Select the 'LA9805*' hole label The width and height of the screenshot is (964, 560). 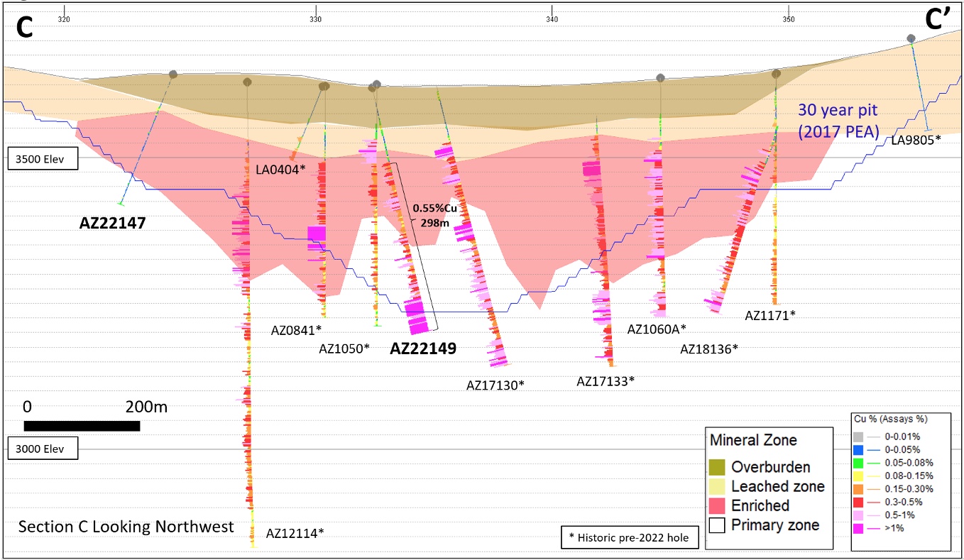tap(916, 140)
